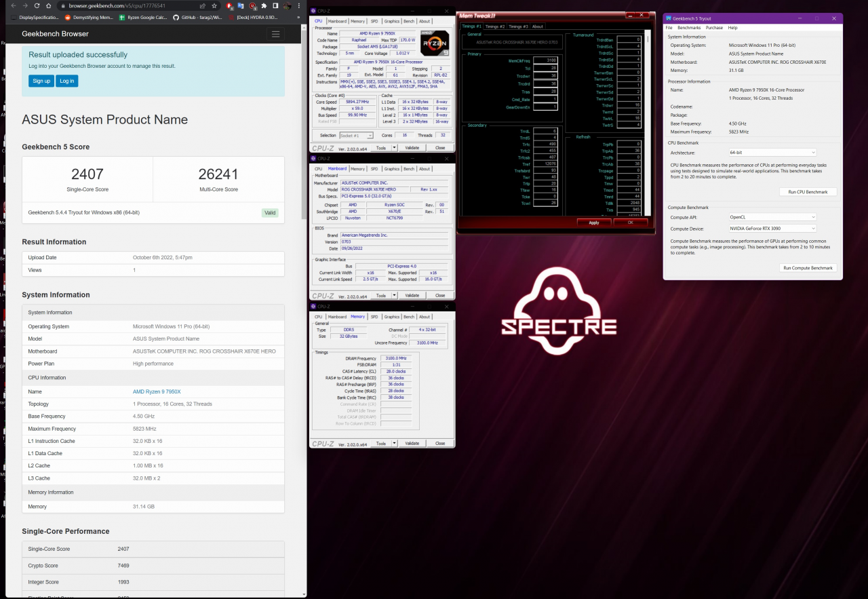
Task: Open the AMD Ryzen 9 7950X link
Action: pos(157,391)
